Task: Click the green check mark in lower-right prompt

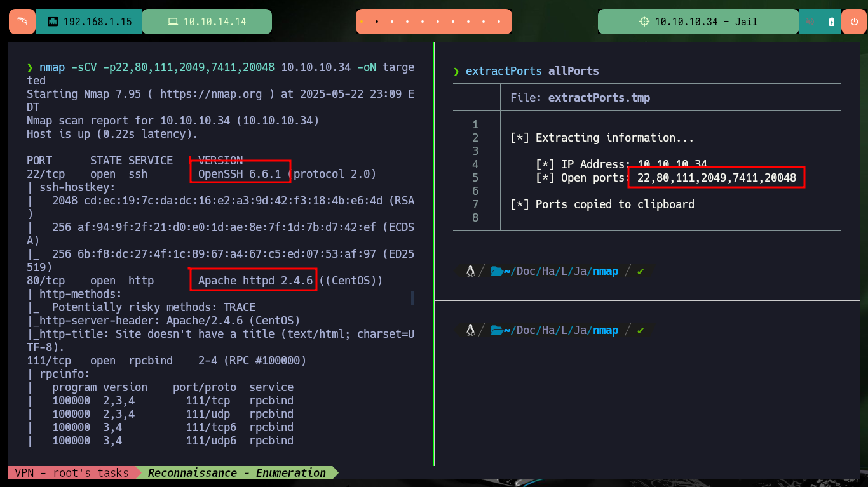Action: [640, 330]
